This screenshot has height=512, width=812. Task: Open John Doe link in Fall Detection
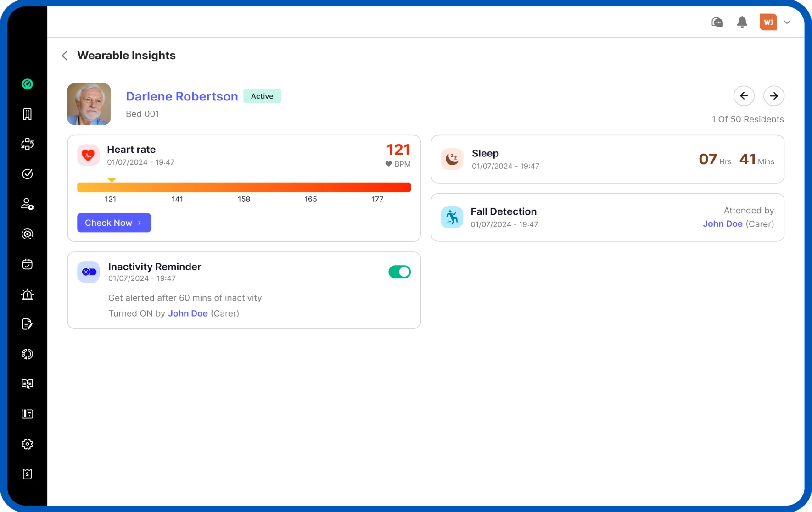pyautogui.click(x=722, y=223)
